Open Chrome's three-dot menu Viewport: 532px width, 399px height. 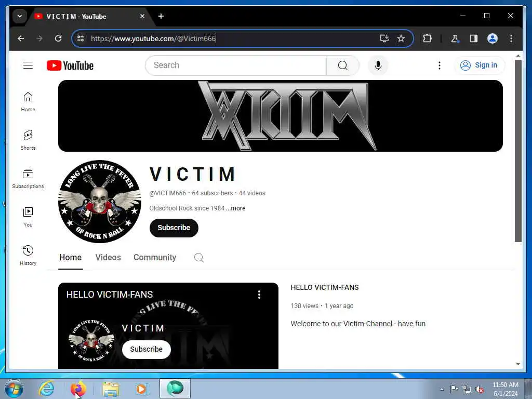pos(511,38)
